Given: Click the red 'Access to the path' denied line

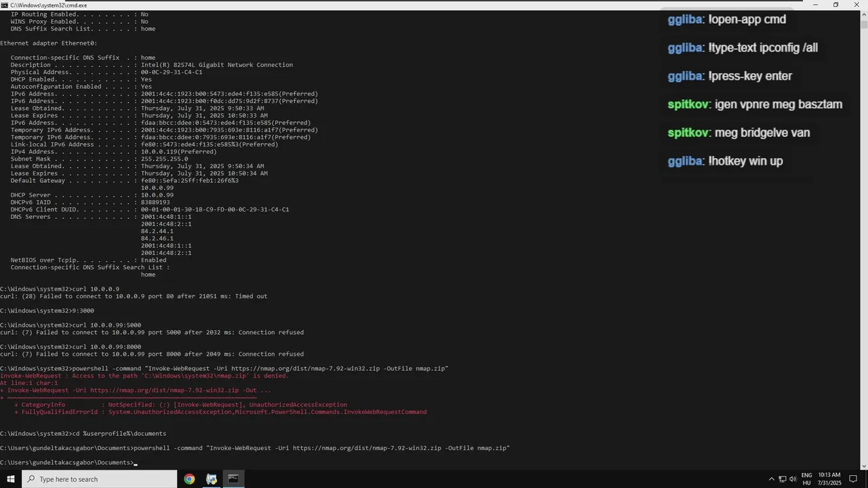Looking at the screenshot, I should [144, 375].
